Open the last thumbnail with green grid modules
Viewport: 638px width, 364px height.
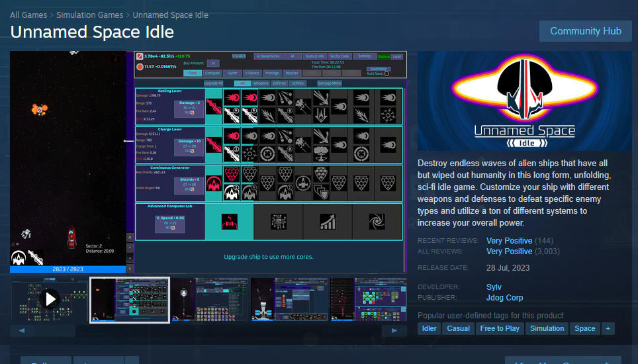[x=369, y=300]
